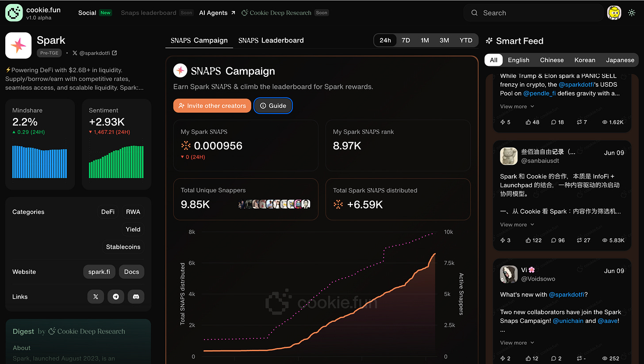Open the @sparkdotfi X profile link

click(95, 53)
